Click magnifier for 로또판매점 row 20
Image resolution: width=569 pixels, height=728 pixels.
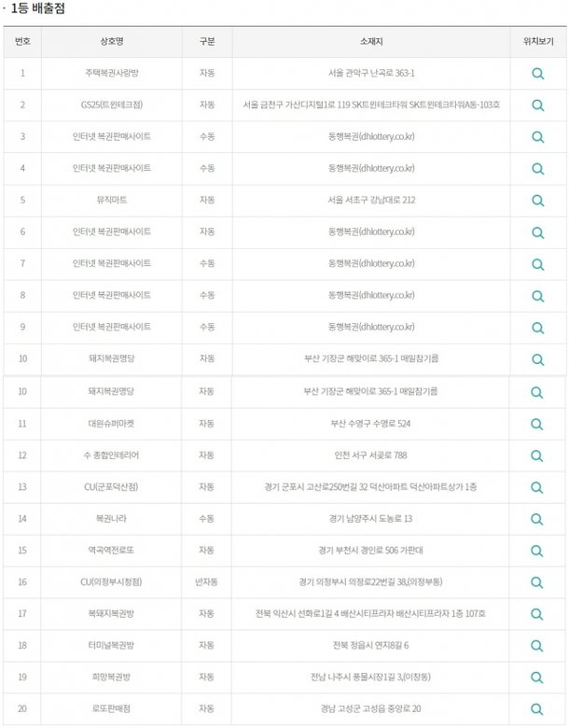click(x=536, y=709)
